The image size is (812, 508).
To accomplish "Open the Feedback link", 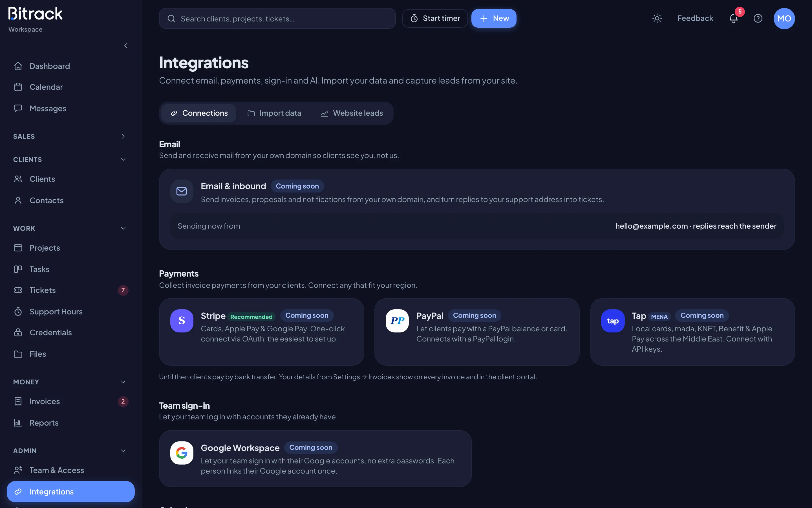I will click(695, 18).
